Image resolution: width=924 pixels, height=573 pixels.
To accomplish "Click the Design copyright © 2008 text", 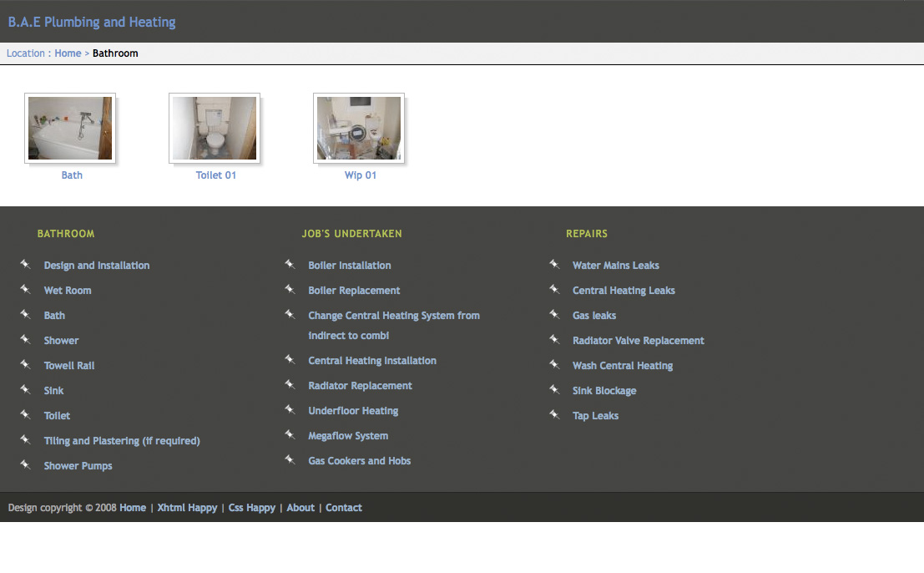I will point(63,508).
